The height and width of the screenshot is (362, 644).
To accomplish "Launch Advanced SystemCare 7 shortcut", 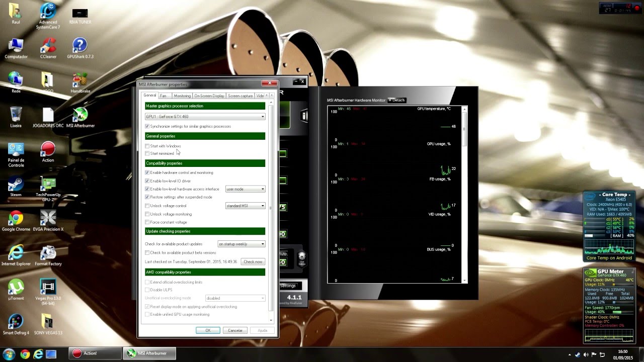I will click(48, 16).
